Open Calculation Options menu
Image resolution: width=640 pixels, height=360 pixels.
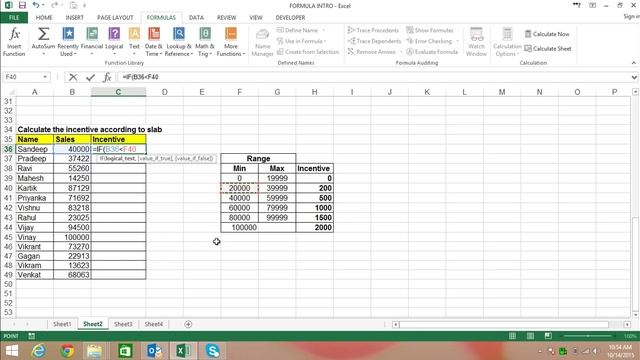(x=507, y=42)
